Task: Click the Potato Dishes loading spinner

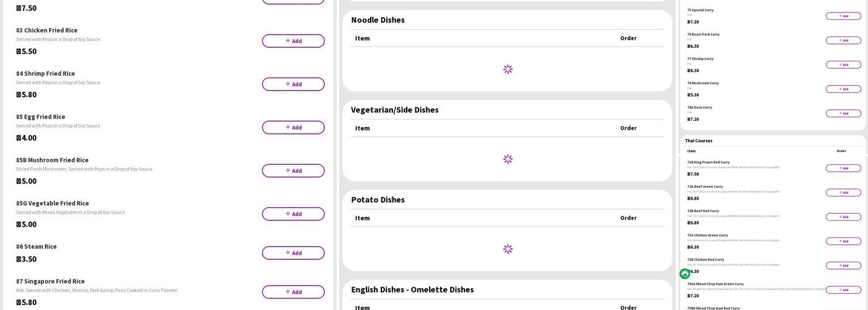Action: click(508, 249)
